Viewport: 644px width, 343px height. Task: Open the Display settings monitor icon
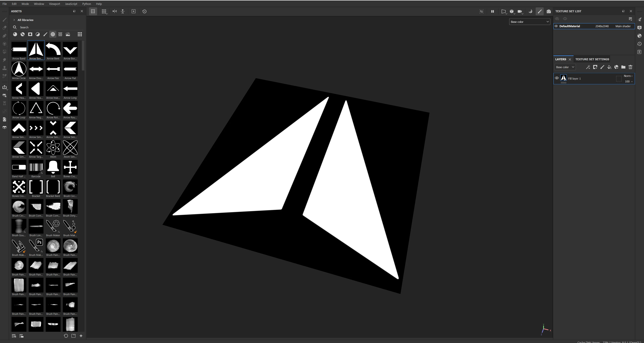(639, 28)
